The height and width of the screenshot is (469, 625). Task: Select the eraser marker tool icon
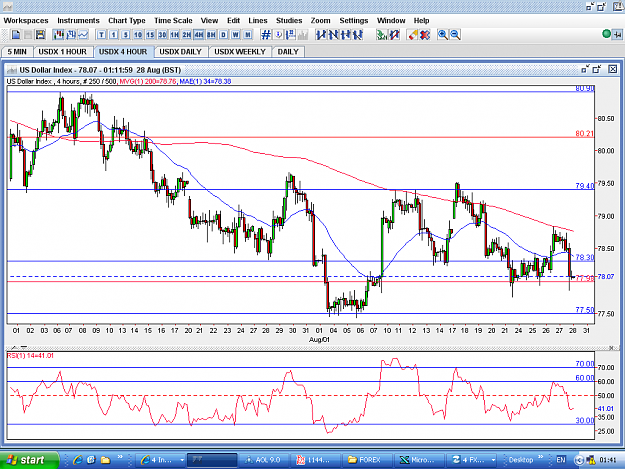coord(413,35)
